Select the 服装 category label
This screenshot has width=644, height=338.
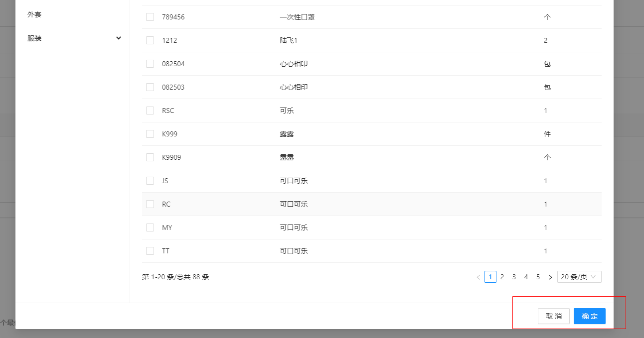pos(34,38)
